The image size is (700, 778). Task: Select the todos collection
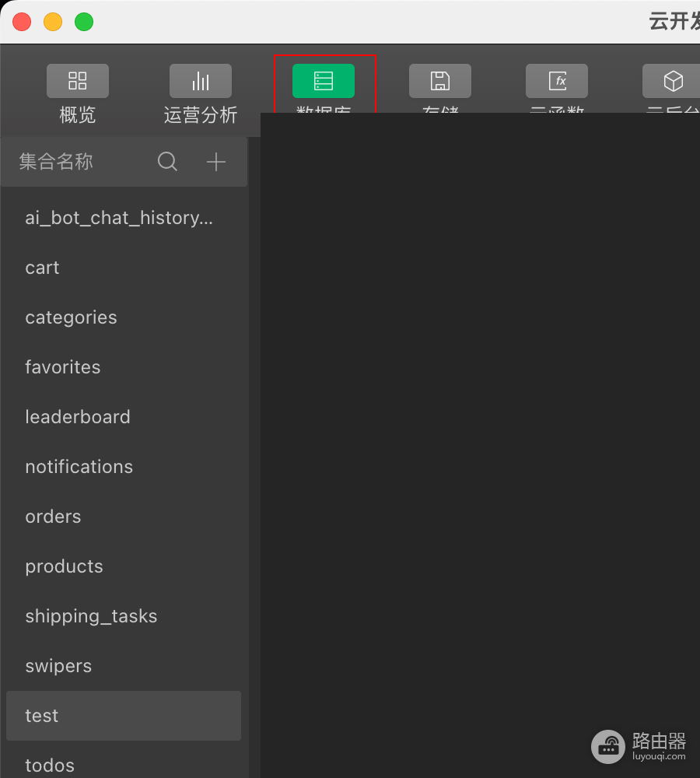124,765
